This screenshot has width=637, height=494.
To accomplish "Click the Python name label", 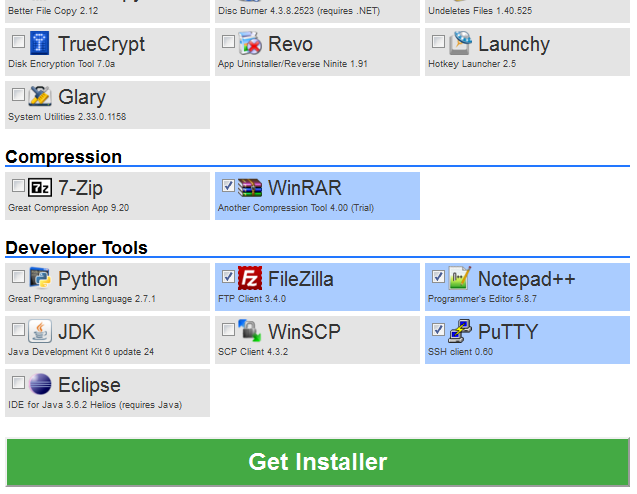I will pos(88,280).
